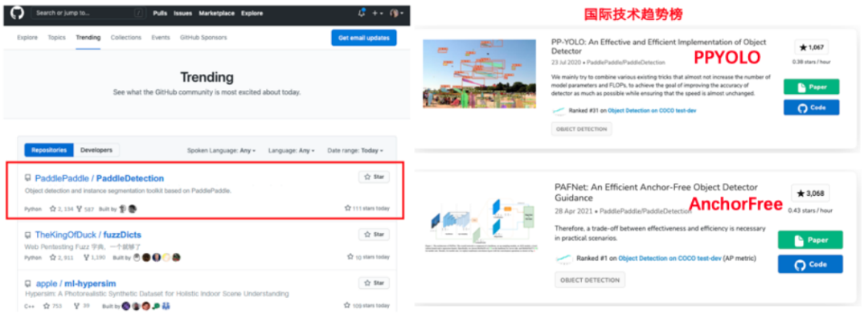Click the Get email updates button
The height and width of the screenshot is (326, 868).
click(x=364, y=38)
